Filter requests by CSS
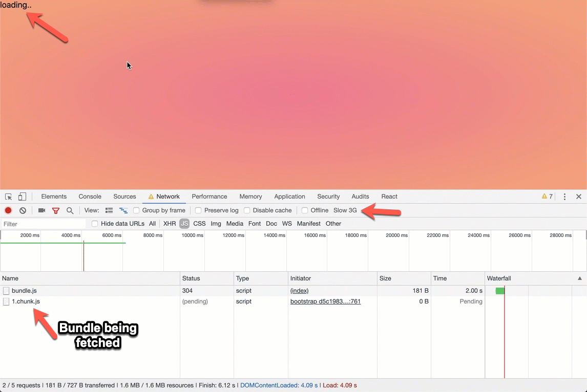The width and height of the screenshot is (587, 392). pos(199,224)
